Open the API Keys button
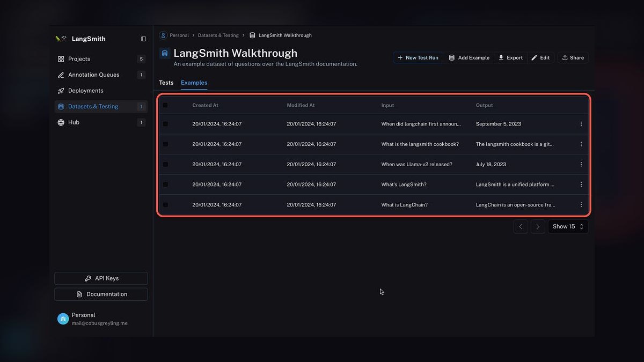644x362 pixels. 101,278
